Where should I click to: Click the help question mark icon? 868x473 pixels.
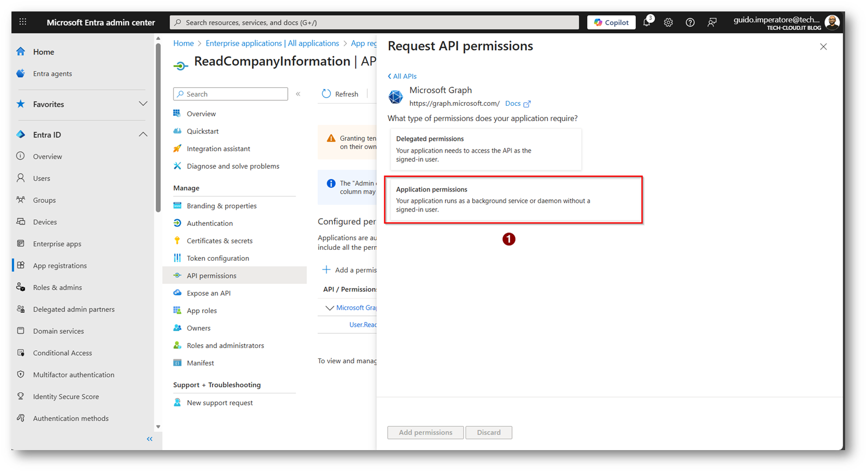(x=690, y=22)
